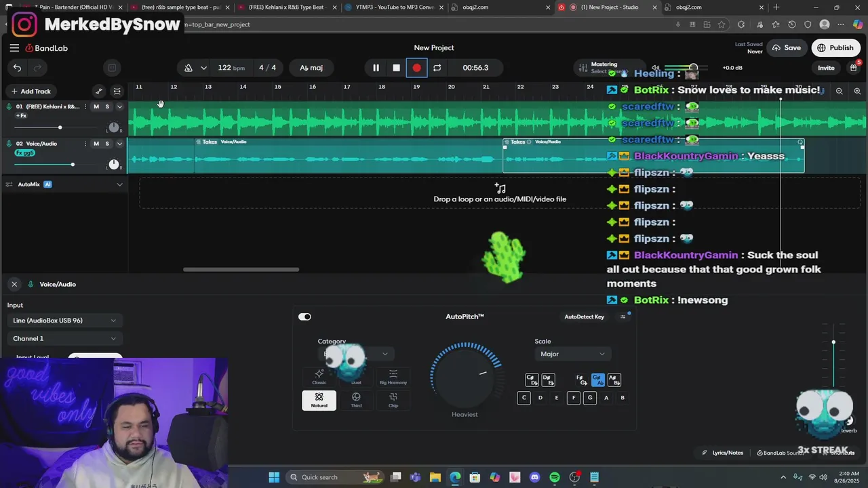The width and height of the screenshot is (868, 488).
Task: Click track 02 pan knob
Action: pos(114,165)
